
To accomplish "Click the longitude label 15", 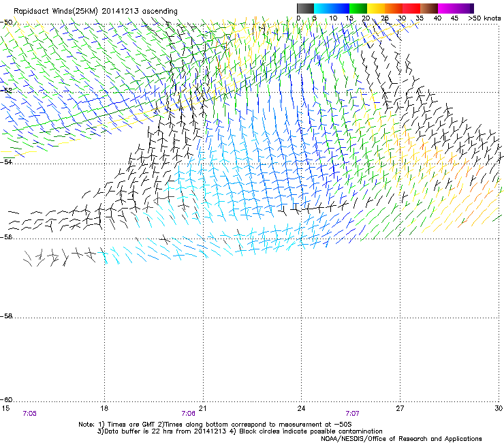I will pyautogui.click(x=5, y=408).
